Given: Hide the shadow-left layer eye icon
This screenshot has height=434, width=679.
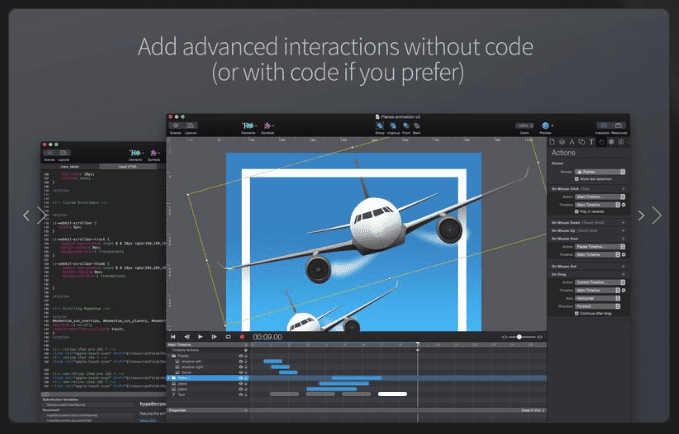Looking at the screenshot, I should pos(241,361).
